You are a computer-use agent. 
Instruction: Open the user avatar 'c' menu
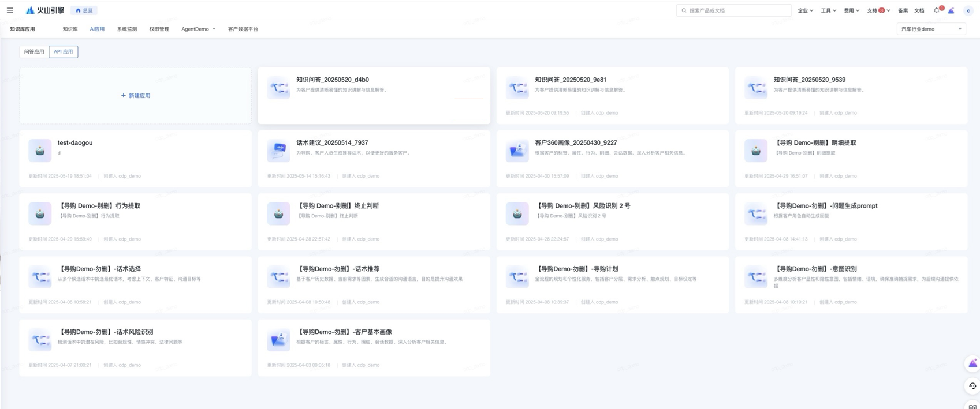click(x=968, y=10)
